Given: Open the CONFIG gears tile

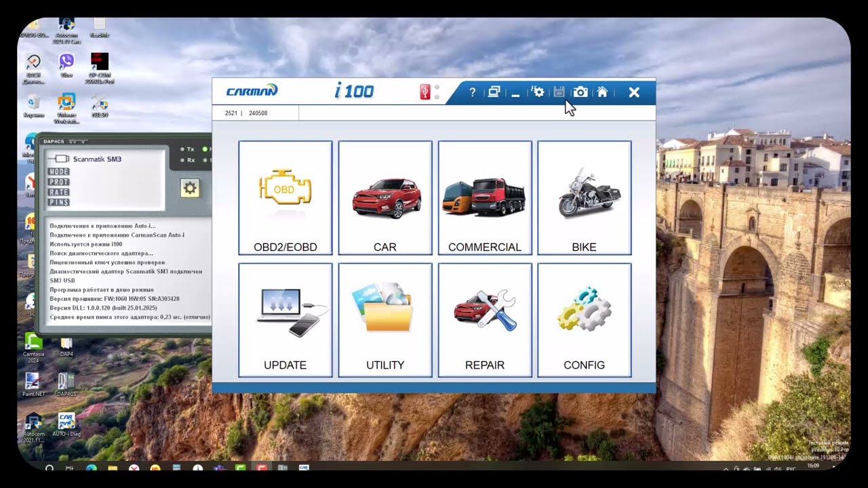Looking at the screenshot, I should [x=585, y=320].
